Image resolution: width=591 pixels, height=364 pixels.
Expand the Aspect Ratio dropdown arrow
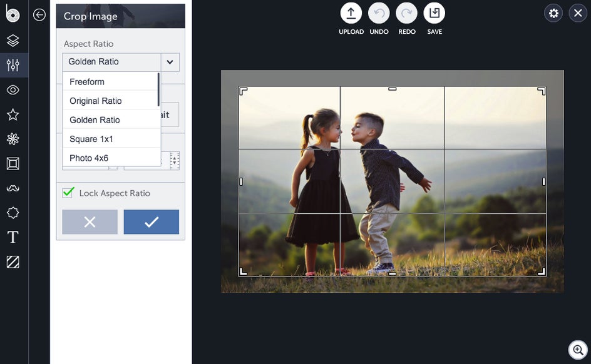pyautogui.click(x=170, y=62)
